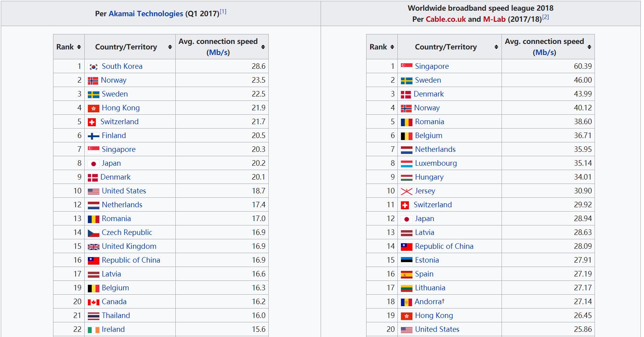Sort left table by Country/Territory arrows
Screen dimensions: 644x337
pyautogui.click(x=170, y=47)
